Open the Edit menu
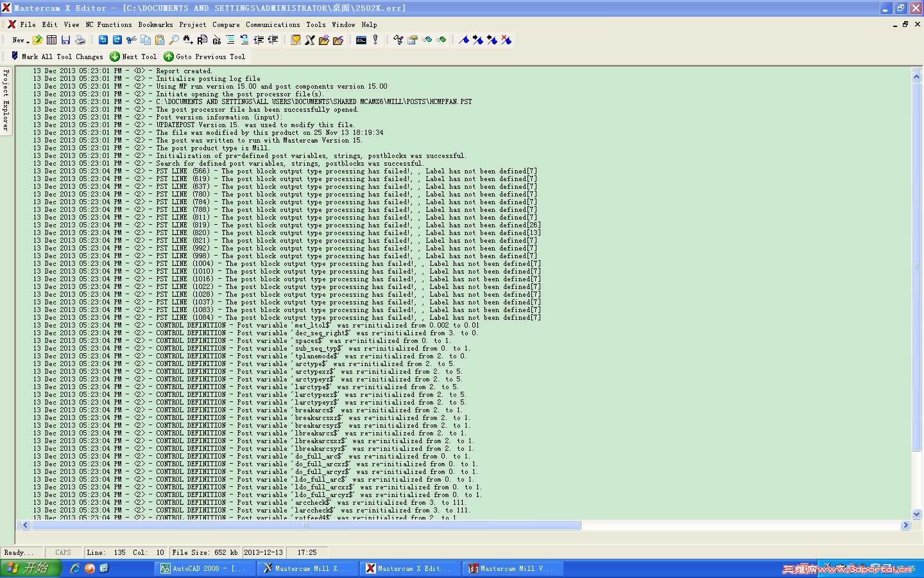The height and width of the screenshot is (578, 924). [49, 24]
